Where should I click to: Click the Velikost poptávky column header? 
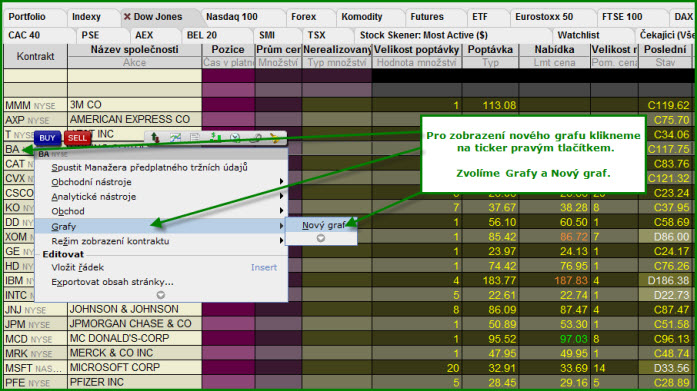coord(417,50)
